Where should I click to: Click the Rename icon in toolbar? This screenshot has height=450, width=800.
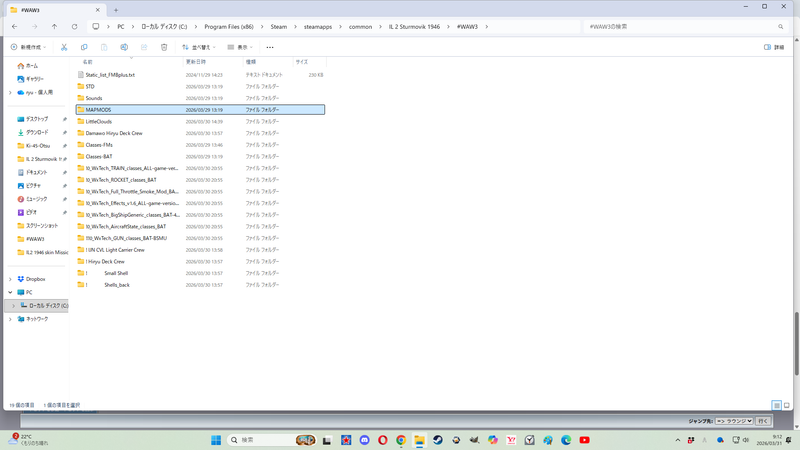(x=124, y=47)
